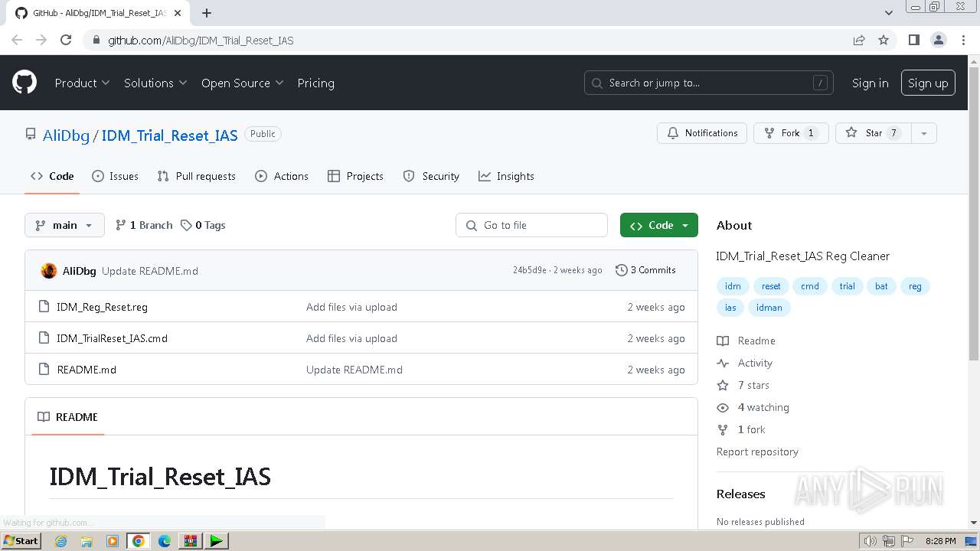Click the volume speaker tray icon
The height and width of the screenshot is (551, 980).
tap(870, 541)
